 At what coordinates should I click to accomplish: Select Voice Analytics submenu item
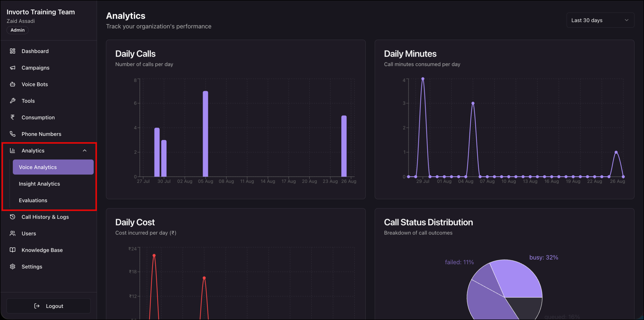click(53, 167)
